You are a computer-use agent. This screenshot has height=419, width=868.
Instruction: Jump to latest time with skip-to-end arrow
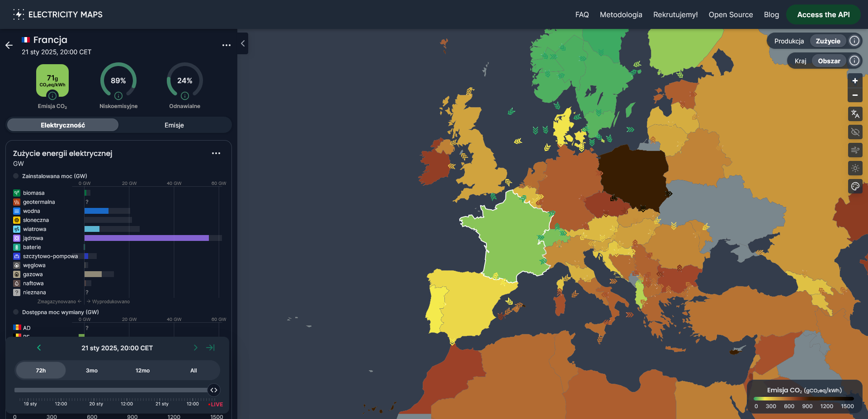[211, 348]
